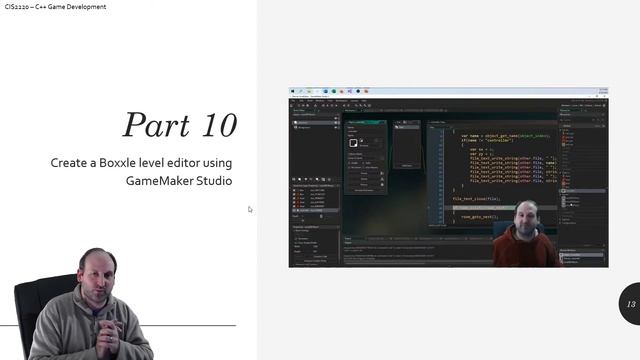
Task: Click the CIS2220 – C++ Game Development header
Action: tap(55, 7)
